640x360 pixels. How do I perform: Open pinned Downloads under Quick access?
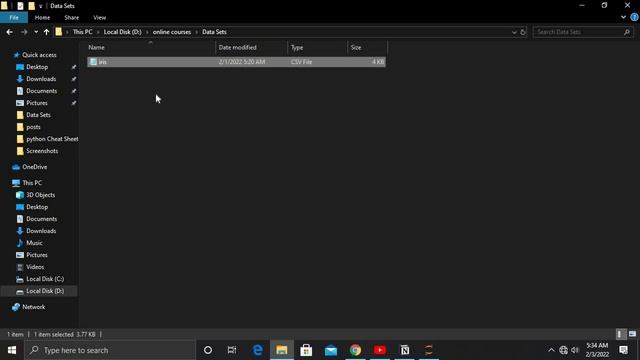tap(41, 79)
